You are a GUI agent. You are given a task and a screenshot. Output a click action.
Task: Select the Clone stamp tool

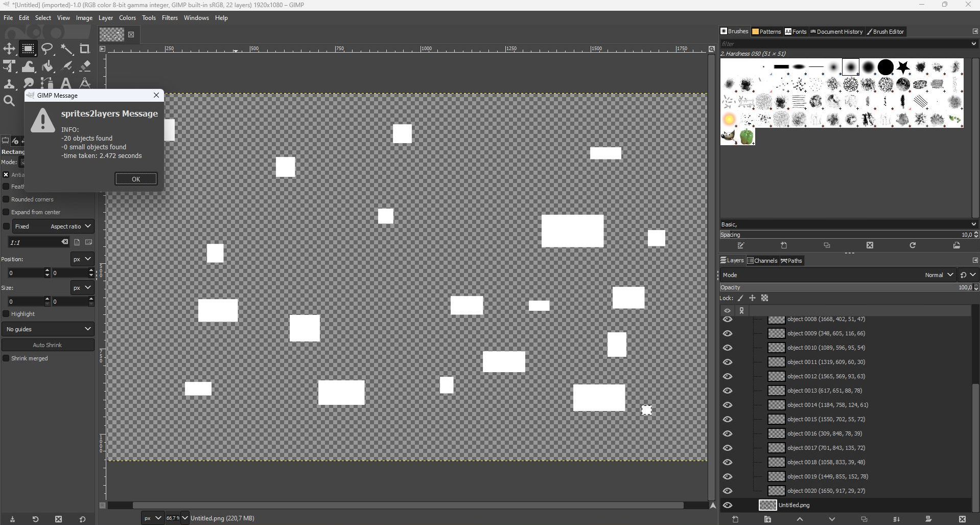9,83
